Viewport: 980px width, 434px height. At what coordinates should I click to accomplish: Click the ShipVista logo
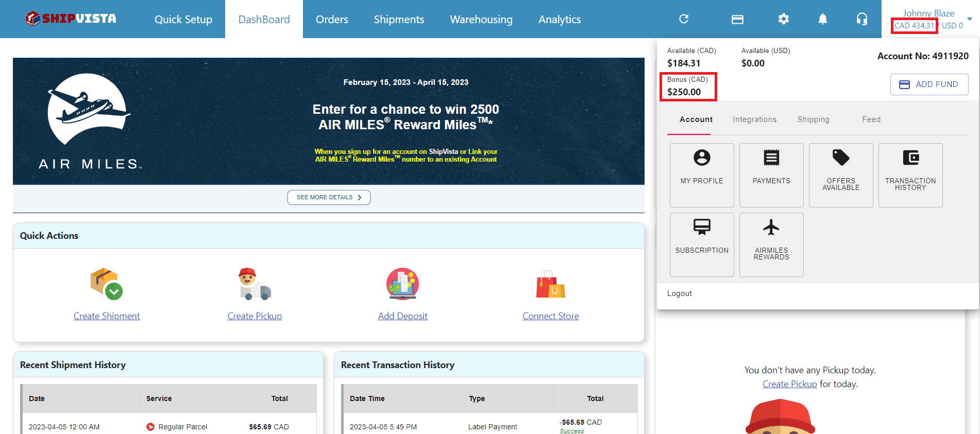pyautogui.click(x=71, y=19)
